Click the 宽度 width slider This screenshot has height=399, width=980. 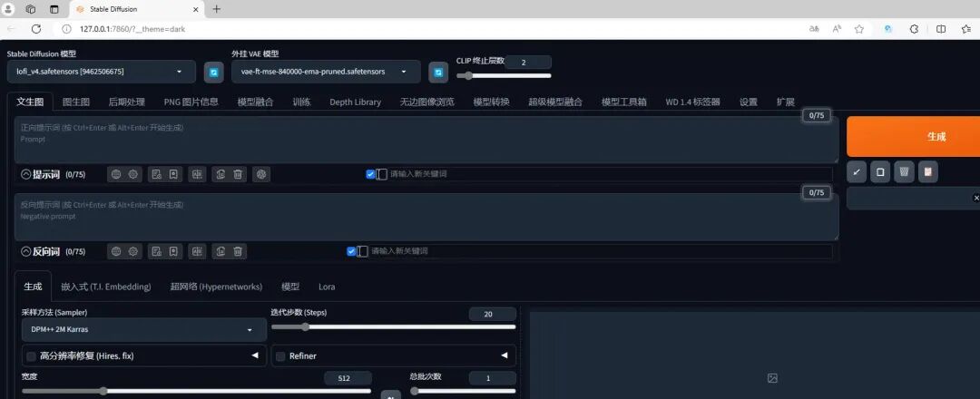(196, 391)
